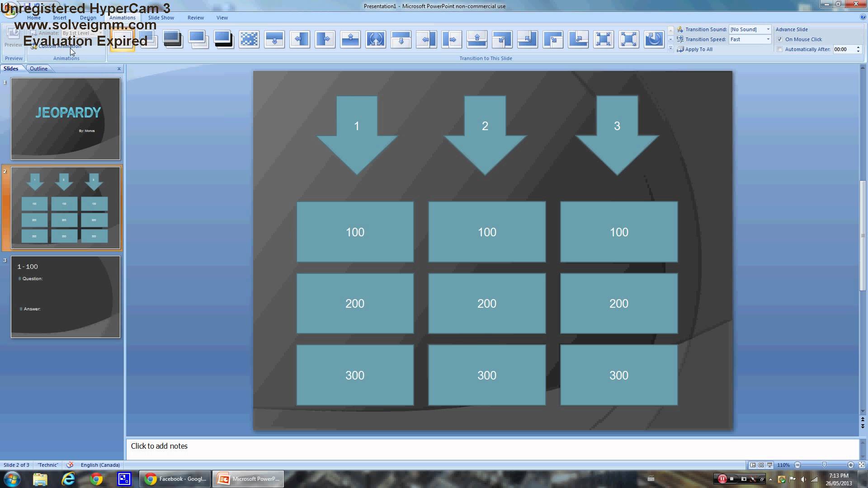Screen dimensions: 868x488
Task: Open the Transition Sound dropdown
Action: tap(768, 29)
